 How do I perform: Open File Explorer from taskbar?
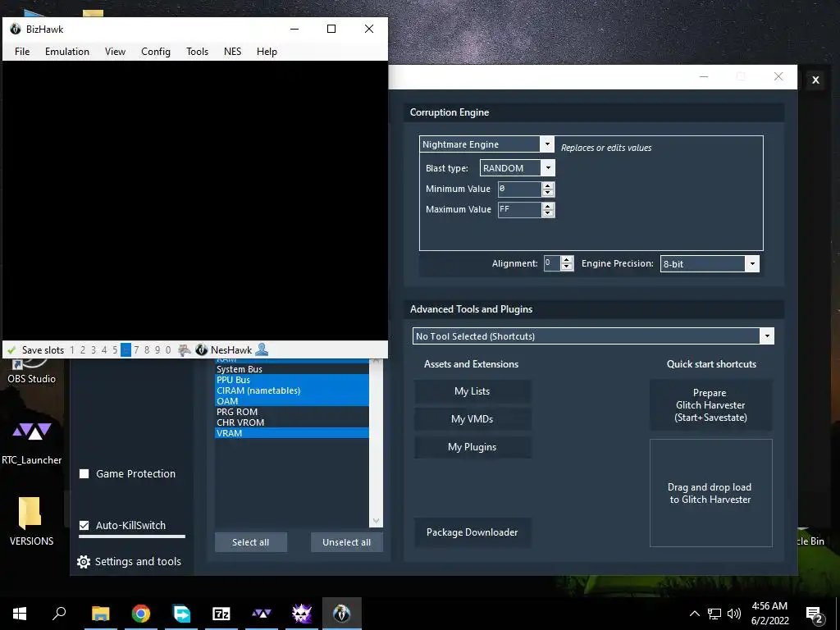pos(100,614)
